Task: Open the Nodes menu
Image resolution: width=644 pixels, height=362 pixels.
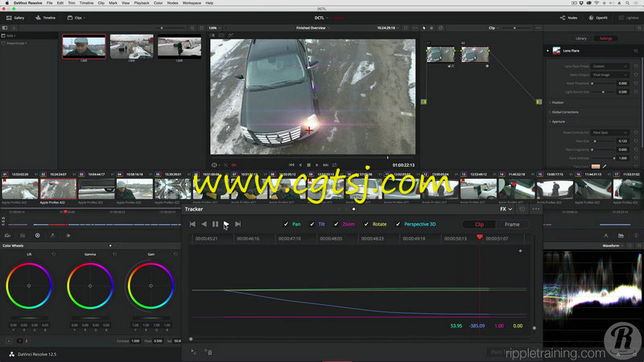Action: click(x=172, y=3)
